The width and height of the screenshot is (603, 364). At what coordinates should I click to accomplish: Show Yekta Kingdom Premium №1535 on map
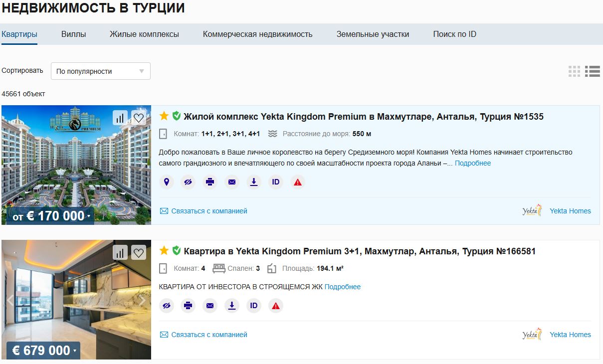[166, 182]
